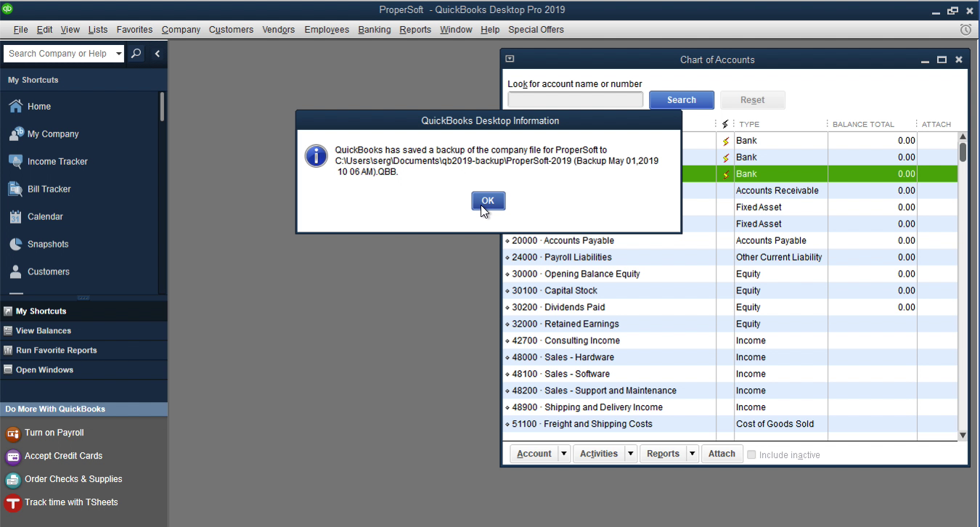Screen dimensions: 980x527
Task: Open the Special Offers menu
Action: [536, 30]
